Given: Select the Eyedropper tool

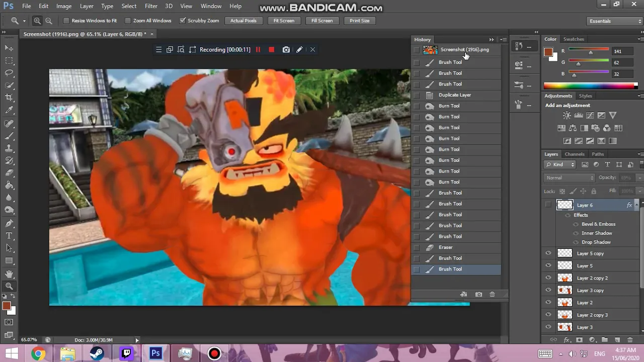Looking at the screenshot, I should pyautogui.click(x=9, y=110).
